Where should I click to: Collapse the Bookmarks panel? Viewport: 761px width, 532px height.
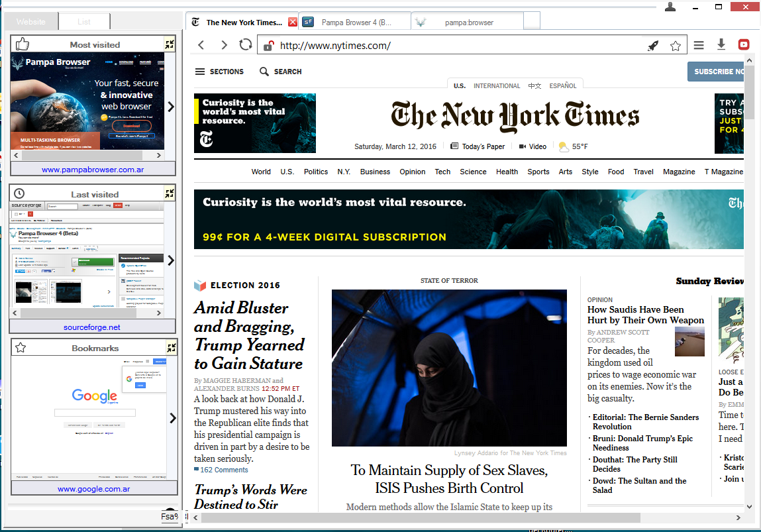pyautogui.click(x=172, y=347)
